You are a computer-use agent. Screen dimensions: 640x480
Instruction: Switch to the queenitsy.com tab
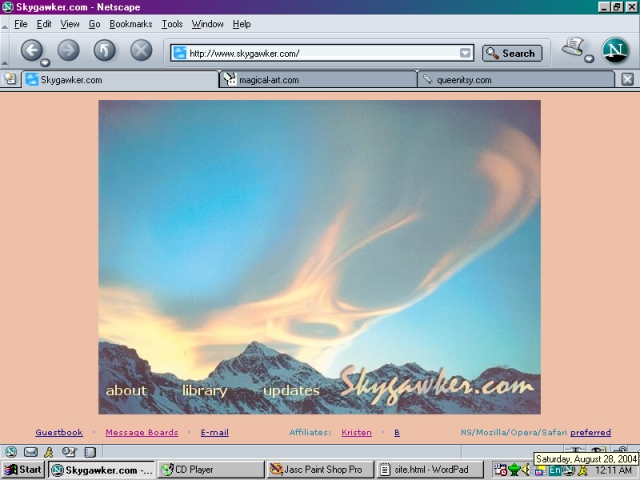[516, 80]
